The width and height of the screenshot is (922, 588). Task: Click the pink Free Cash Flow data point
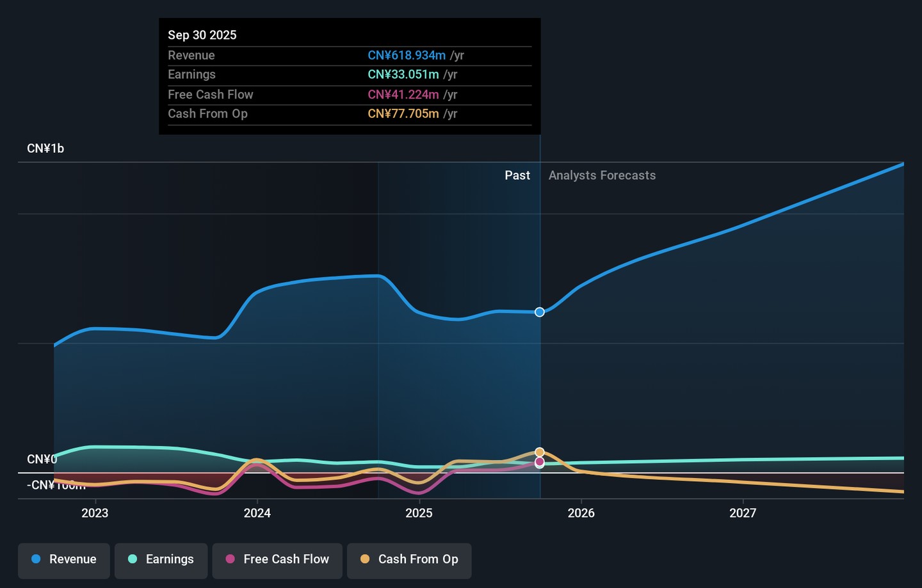click(x=540, y=461)
